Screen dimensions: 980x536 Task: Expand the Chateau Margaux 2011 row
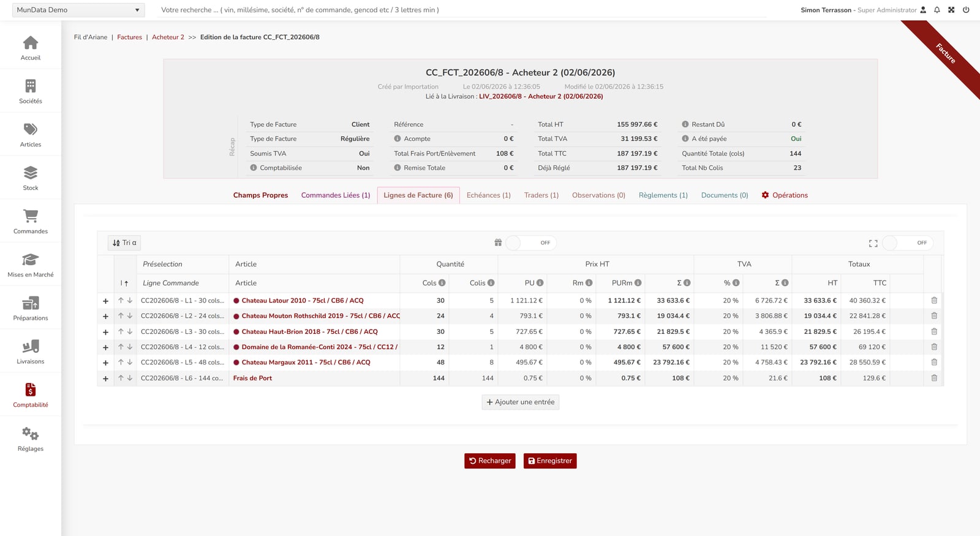[105, 363]
